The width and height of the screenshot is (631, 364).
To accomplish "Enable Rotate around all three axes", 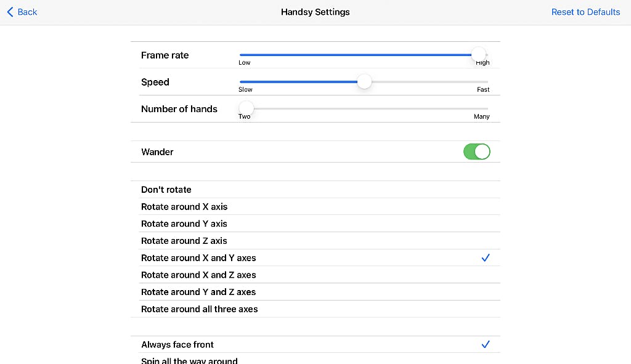I will [200, 309].
